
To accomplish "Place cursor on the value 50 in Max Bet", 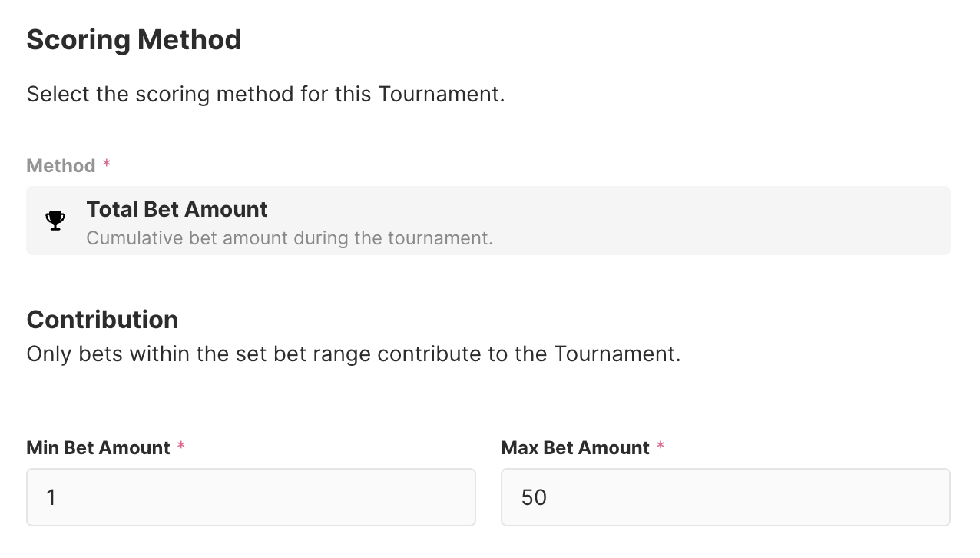I will (534, 497).
